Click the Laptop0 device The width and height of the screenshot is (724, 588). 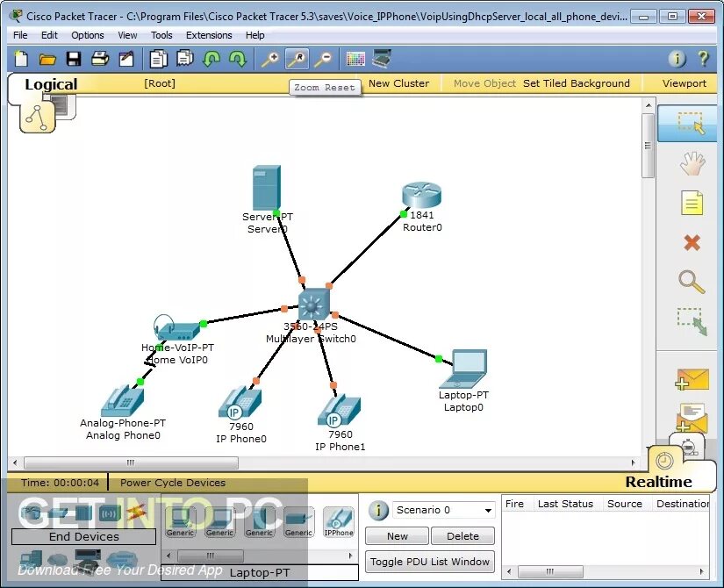(x=463, y=369)
